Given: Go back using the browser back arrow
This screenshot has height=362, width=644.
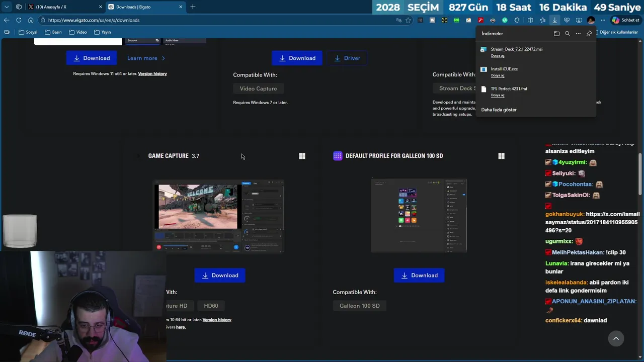Looking at the screenshot, I should click(6, 20).
